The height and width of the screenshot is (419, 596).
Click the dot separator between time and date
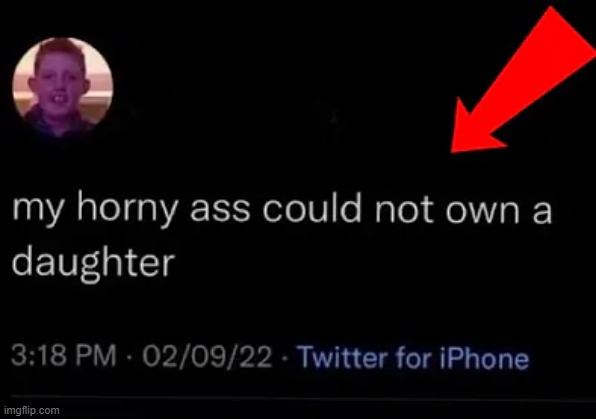click(x=129, y=357)
